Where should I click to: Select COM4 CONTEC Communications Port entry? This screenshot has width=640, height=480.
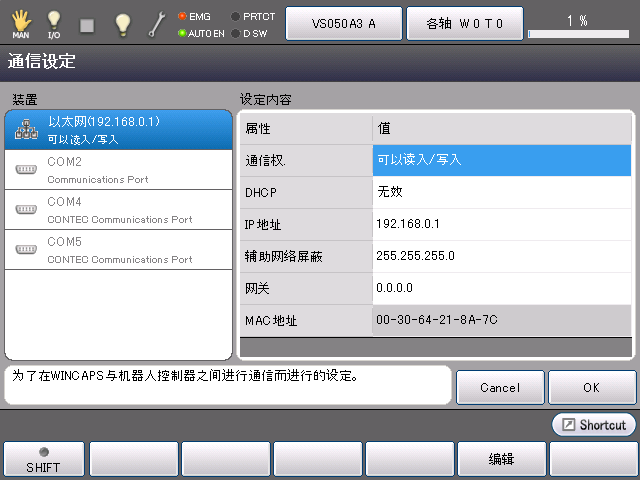(118, 210)
